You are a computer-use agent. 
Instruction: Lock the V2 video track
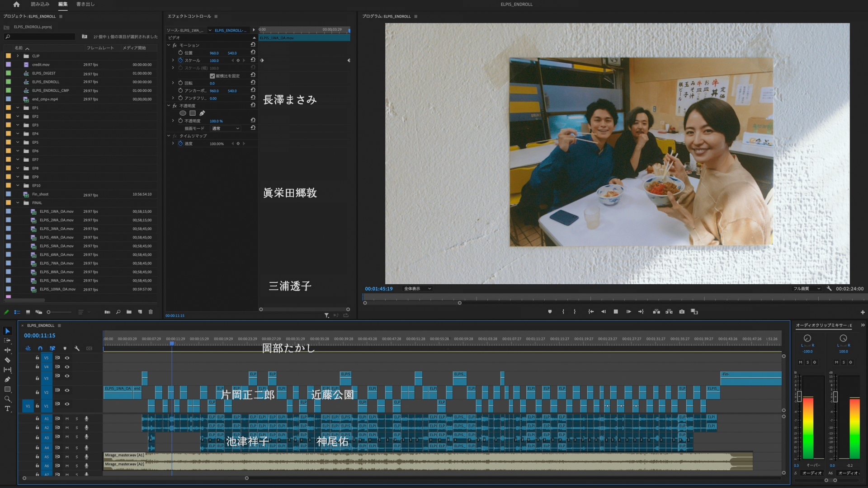(38, 392)
